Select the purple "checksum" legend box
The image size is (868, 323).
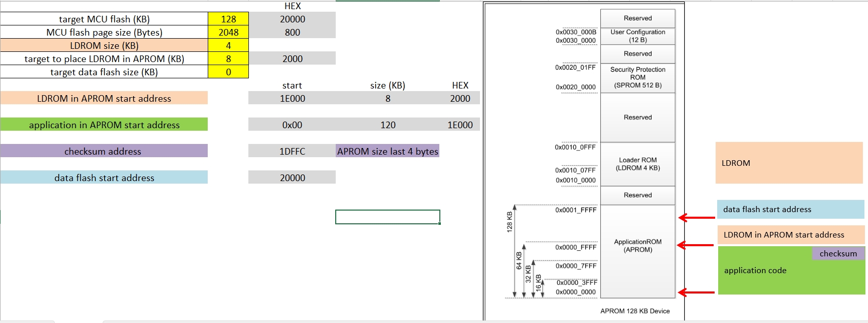(x=838, y=253)
